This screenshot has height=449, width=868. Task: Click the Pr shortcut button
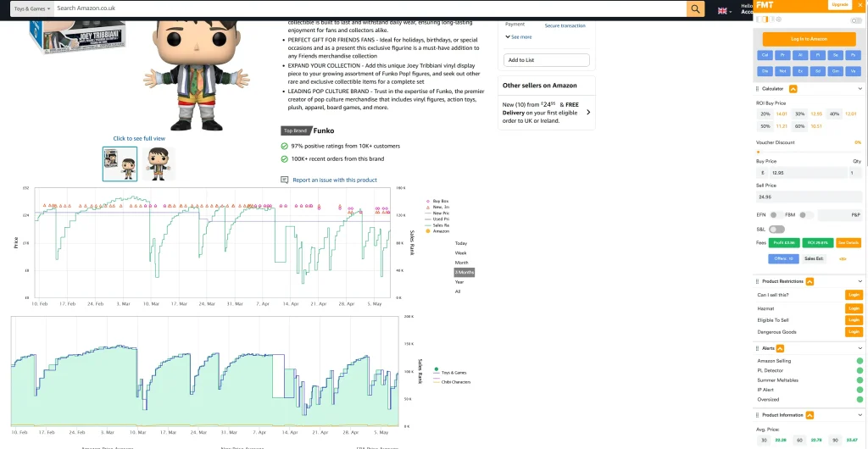(782, 55)
